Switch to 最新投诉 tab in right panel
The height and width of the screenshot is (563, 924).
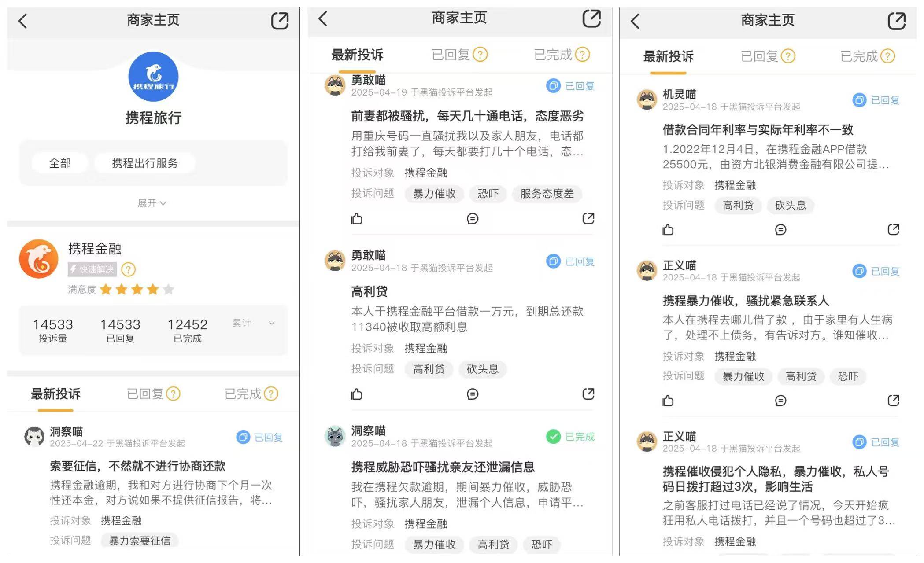tap(668, 56)
